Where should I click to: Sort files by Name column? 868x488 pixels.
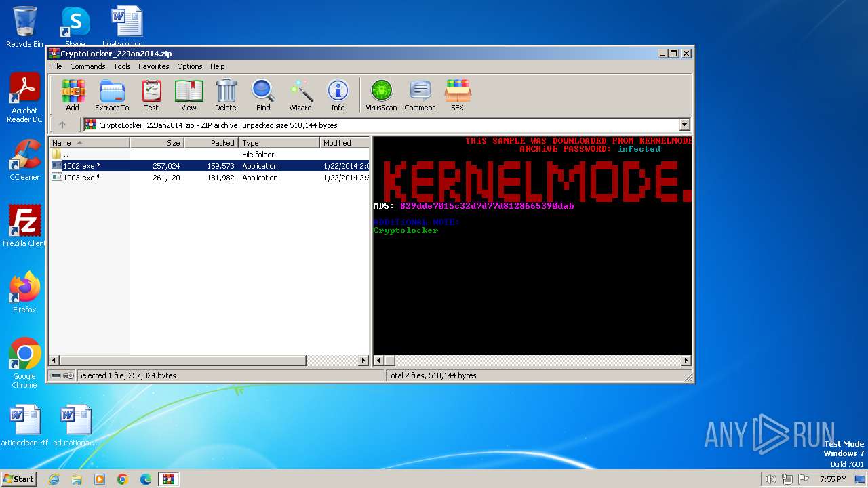click(x=89, y=143)
